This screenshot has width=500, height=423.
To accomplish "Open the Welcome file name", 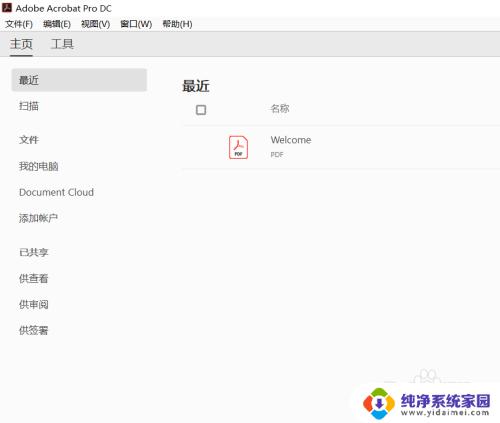I will click(291, 140).
